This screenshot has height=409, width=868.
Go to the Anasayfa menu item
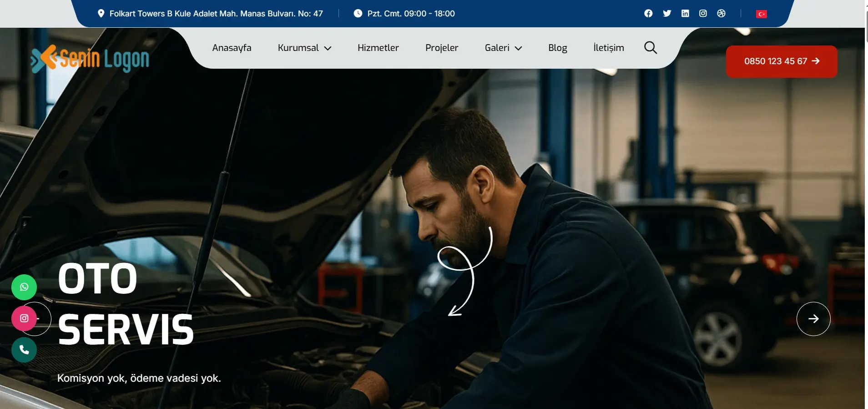(x=232, y=48)
